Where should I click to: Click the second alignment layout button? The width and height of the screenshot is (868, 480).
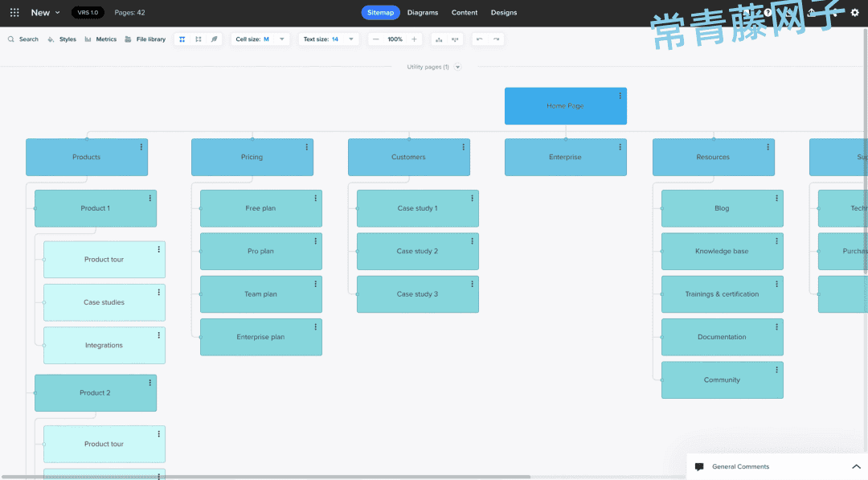click(455, 39)
